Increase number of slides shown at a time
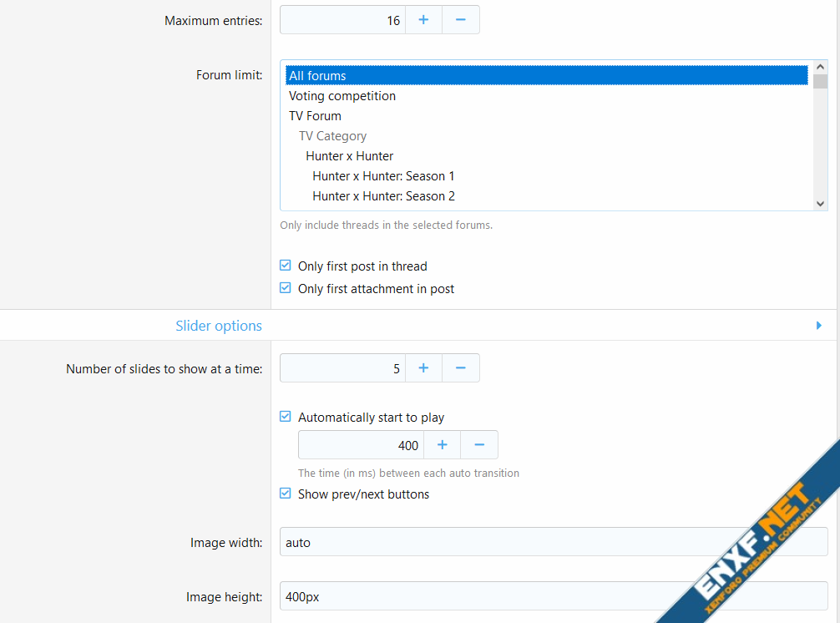The width and height of the screenshot is (840, 623). click(x=423, y=368)
